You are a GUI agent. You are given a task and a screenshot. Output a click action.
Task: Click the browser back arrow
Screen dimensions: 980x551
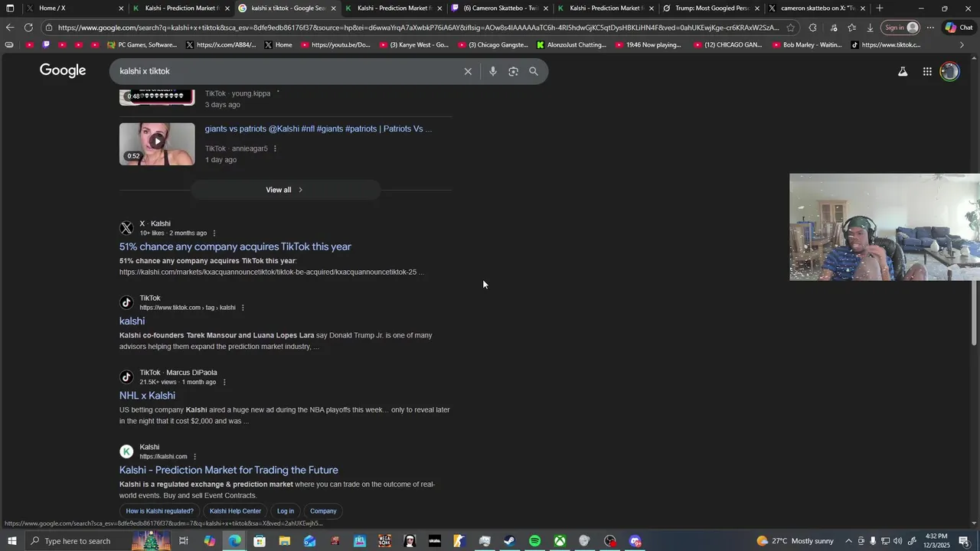[x=9, y=28]
